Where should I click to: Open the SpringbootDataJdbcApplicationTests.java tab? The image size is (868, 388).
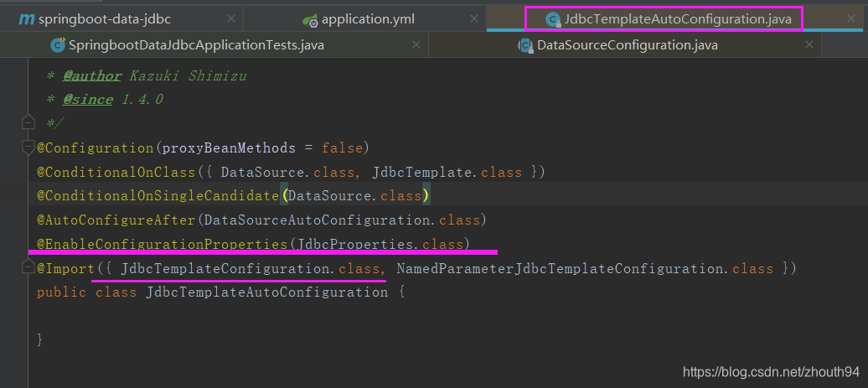[x=214, y=45]
